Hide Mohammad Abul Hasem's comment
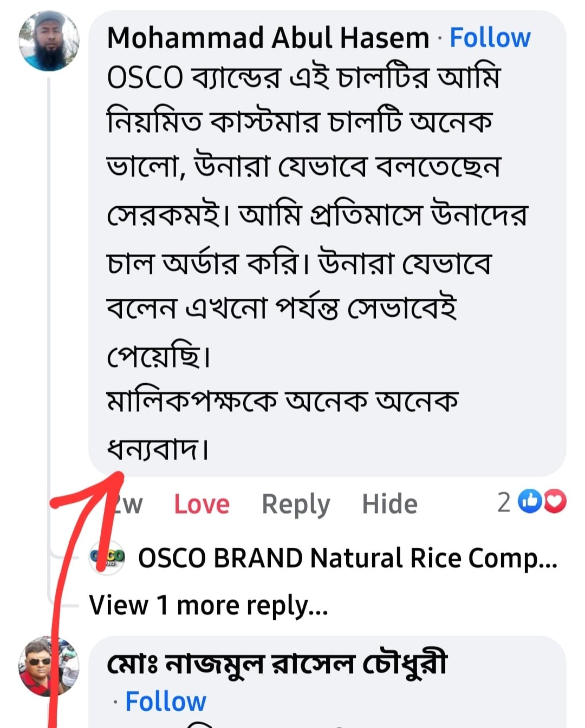 click(389, 504)
